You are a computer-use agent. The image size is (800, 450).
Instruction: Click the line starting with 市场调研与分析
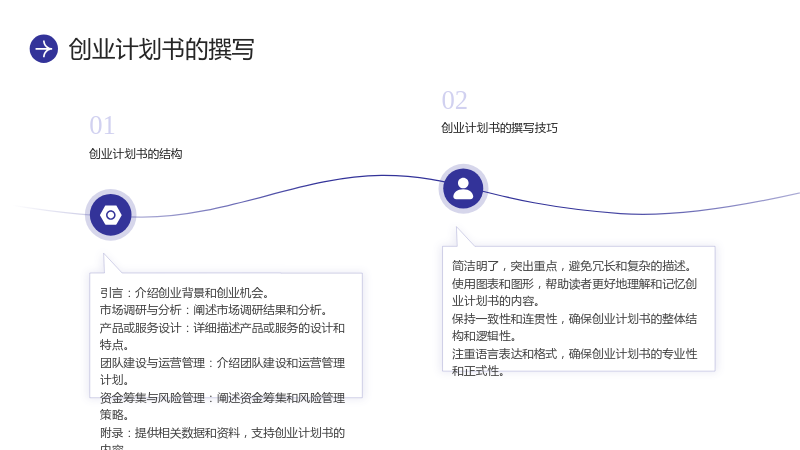(x=213, y=310)
